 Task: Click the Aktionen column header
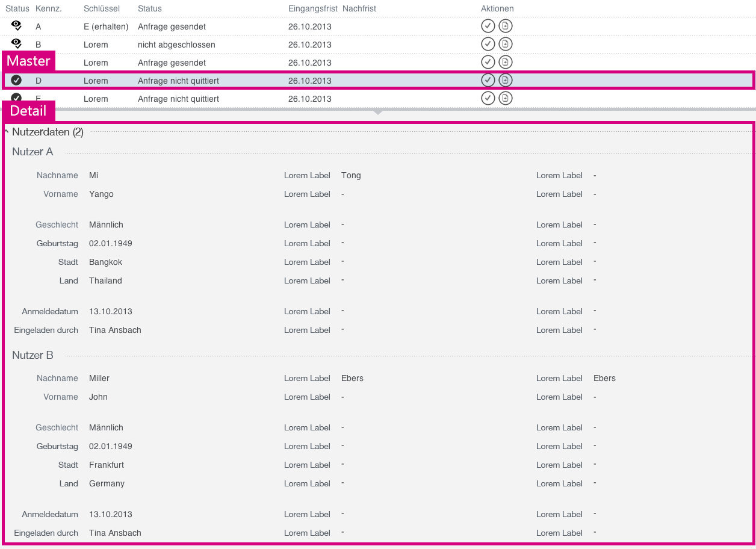tap(498, 8)
